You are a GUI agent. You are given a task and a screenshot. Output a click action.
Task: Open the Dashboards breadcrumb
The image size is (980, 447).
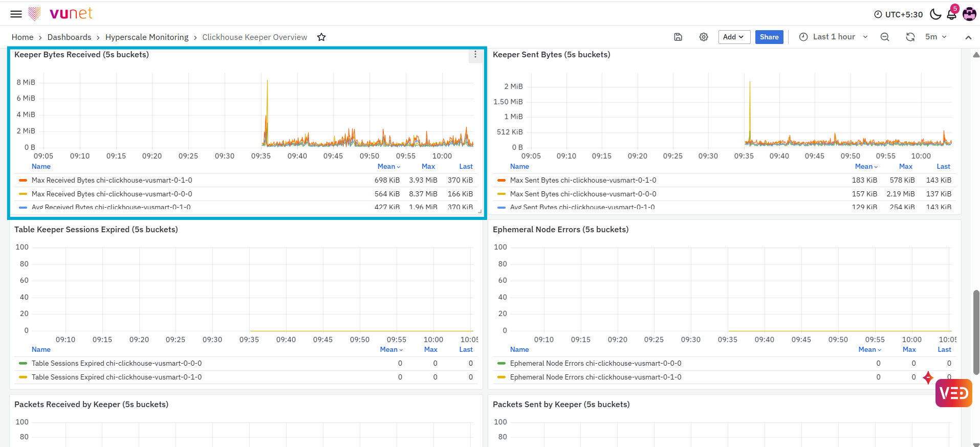point(69,37)
